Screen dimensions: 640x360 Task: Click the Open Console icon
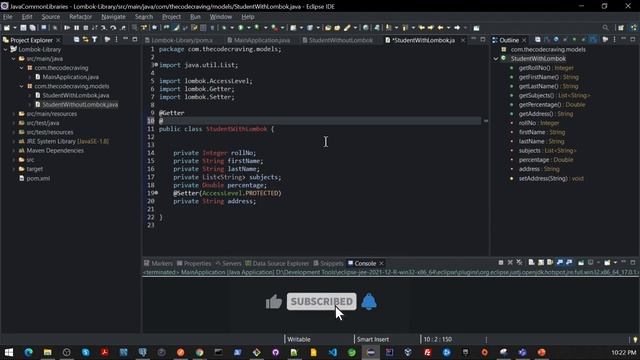607,262
